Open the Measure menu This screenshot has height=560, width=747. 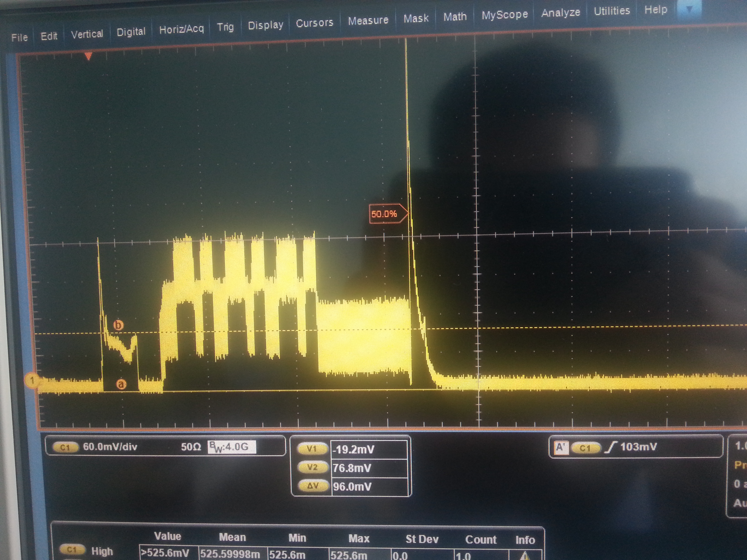pos(368,21)
